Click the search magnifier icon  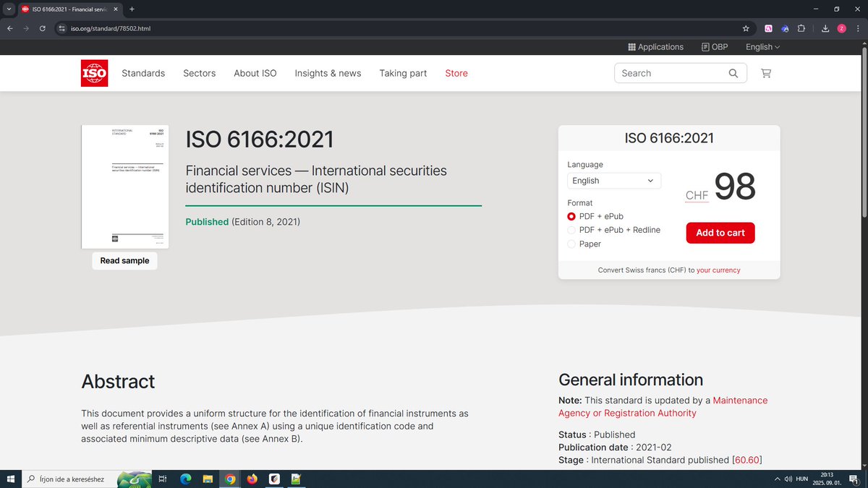point(733,73)
